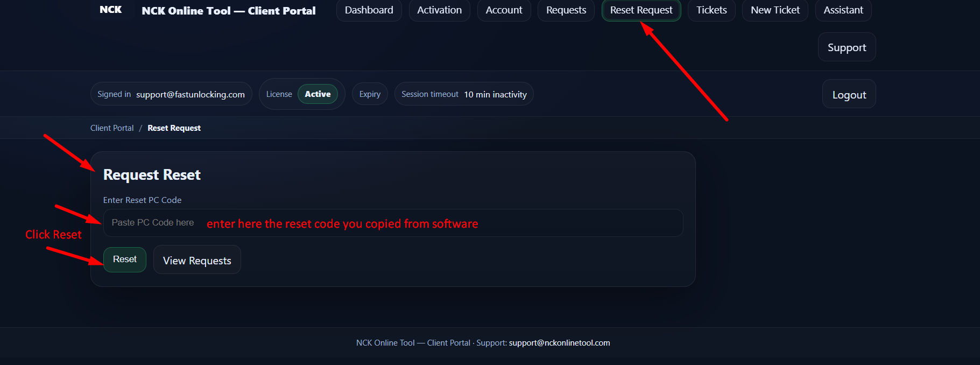Click the NCK Online Tool — Client Portal title
This screenshot has width=980, height=365.
229,11
